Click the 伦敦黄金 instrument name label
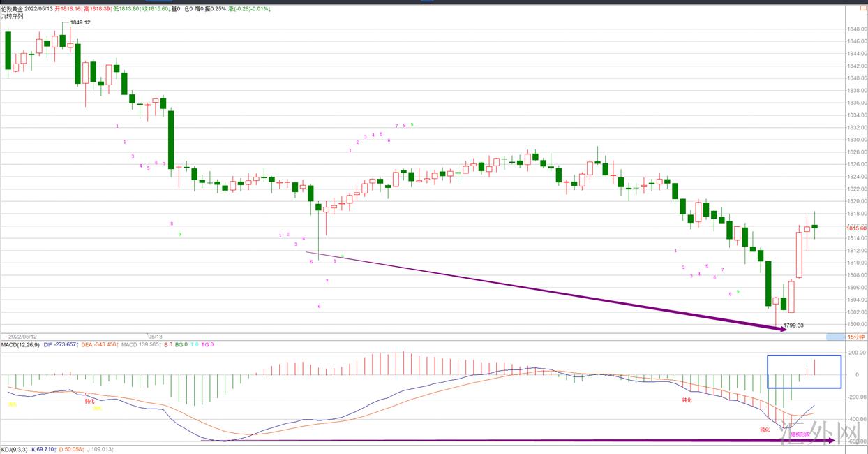This screenshot has height=454, width=868. click(x=12, y=8)
